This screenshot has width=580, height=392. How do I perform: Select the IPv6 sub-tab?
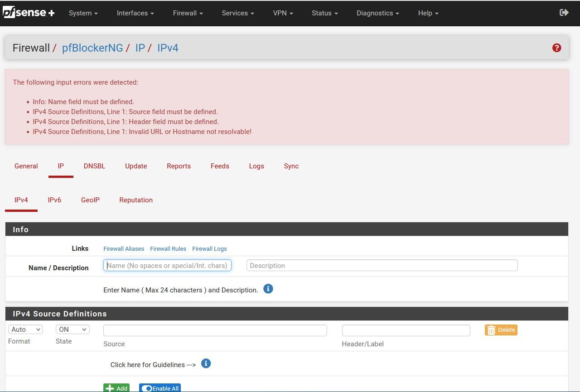[54, 200]
